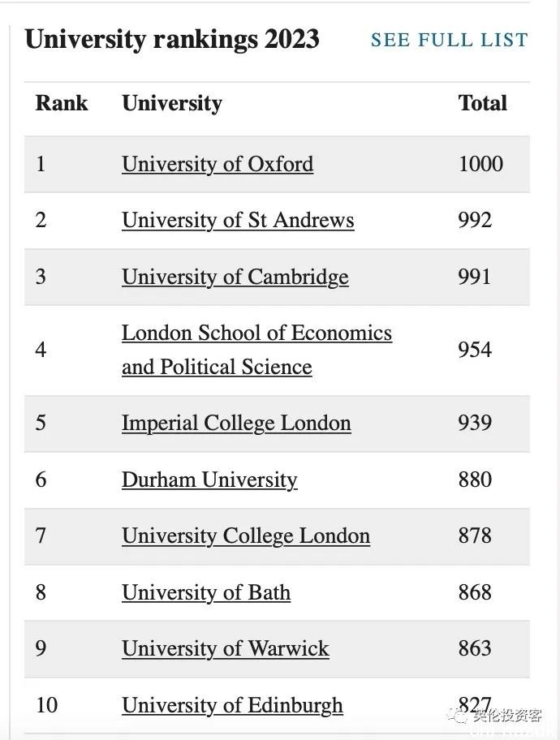Screen dimensions: 560x740
Task: Click the Total column header
Action: point(482,103)
